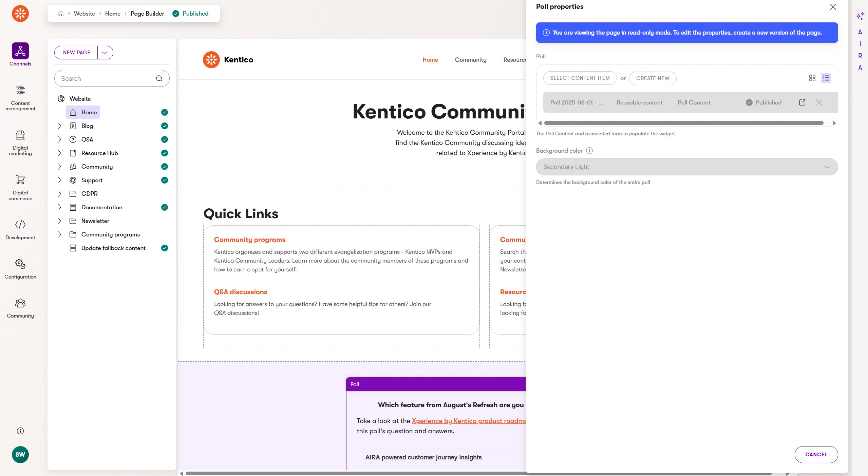Open the New Page dropdown arrow
This screenshot has height=476, width=868.
coord(105,53)
